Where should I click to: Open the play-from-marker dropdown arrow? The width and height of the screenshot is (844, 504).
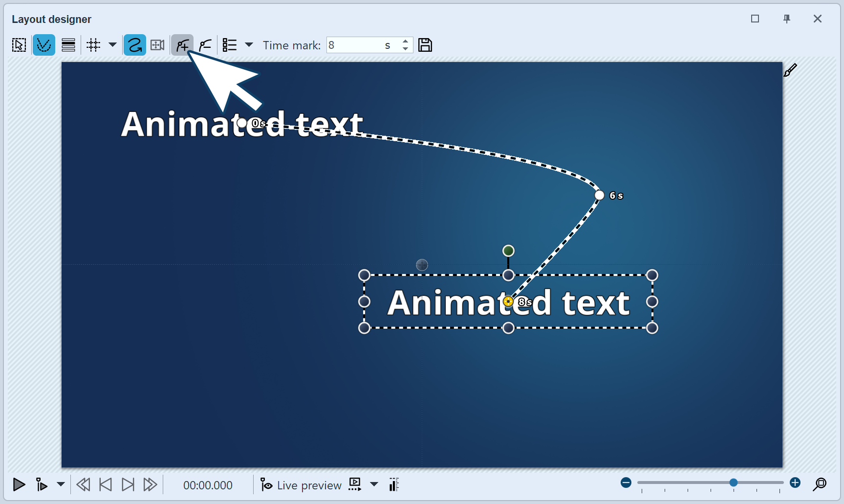[x=61, y=484]
